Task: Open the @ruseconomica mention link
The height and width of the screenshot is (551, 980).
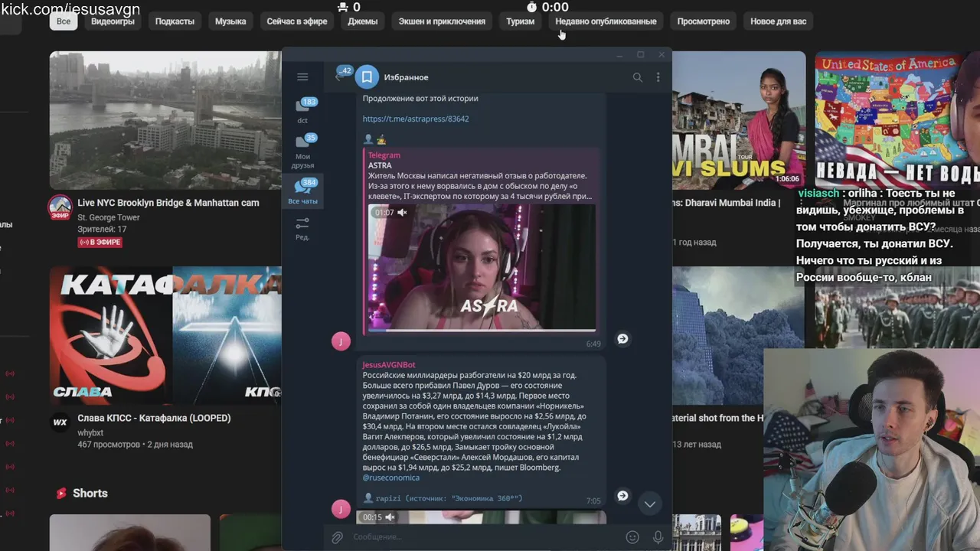Action: tap(390, 478)
